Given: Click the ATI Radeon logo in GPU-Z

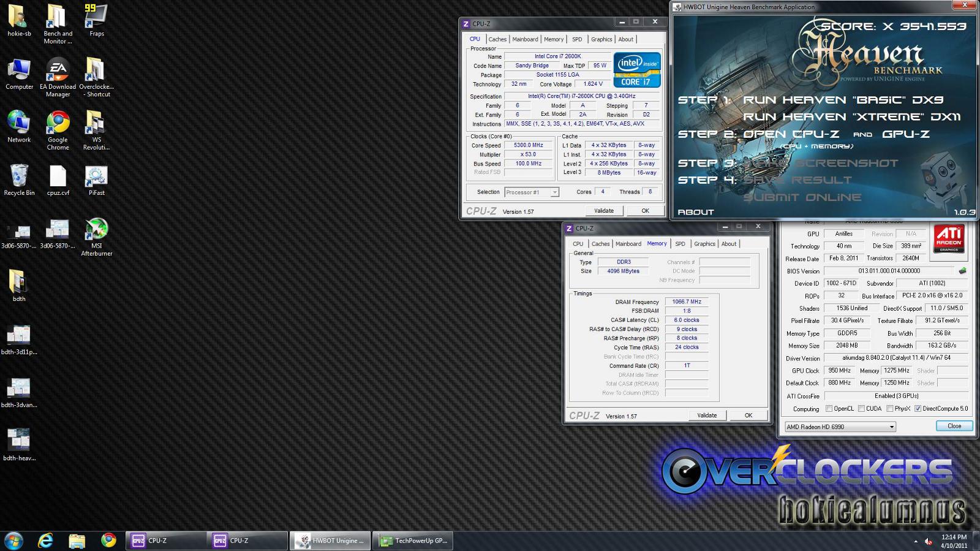Looking at the screenshot, I should (x=949, y=239).
